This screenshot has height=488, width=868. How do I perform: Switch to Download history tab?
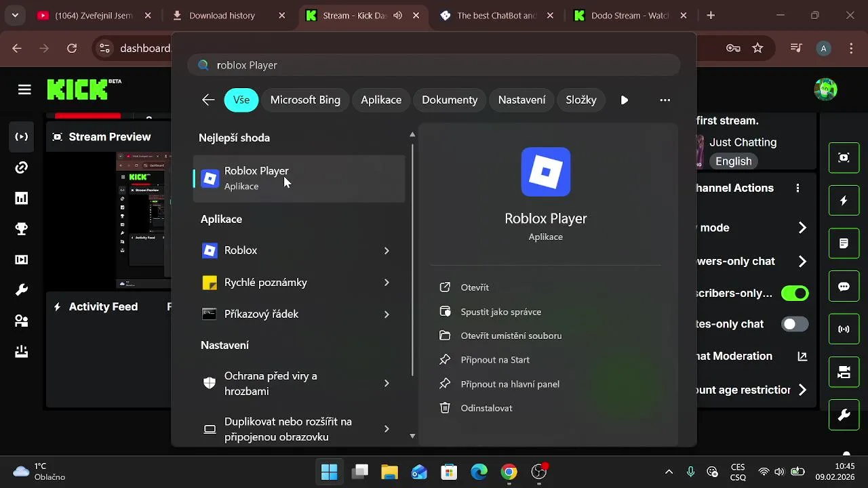point(222,16)
